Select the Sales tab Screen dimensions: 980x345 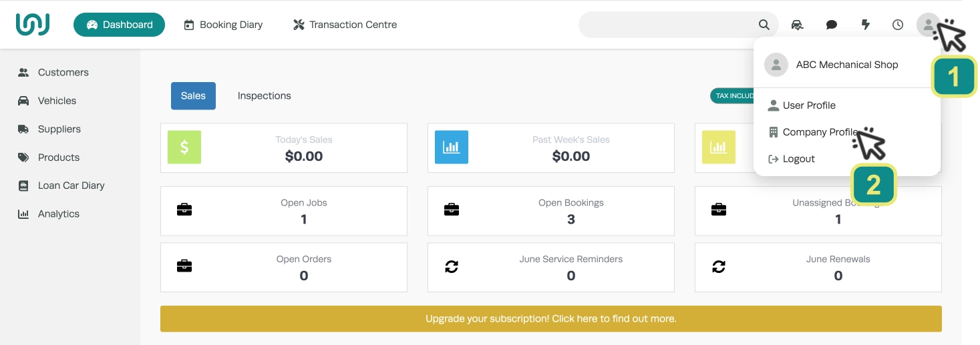tap(193, 95)
